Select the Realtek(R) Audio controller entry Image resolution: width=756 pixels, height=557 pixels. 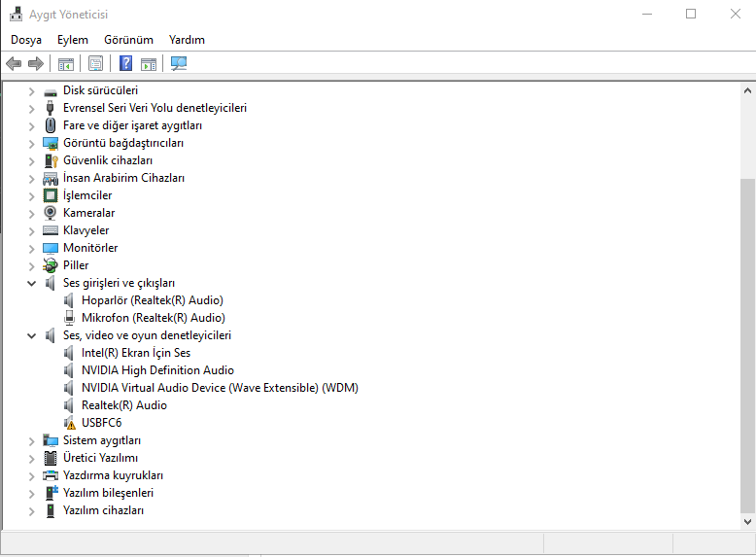tap(124, 405)
